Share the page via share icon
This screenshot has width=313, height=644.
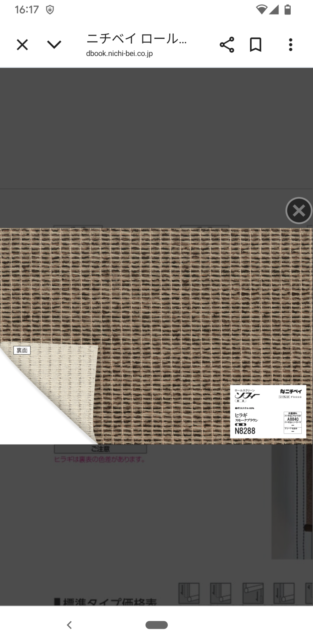(227, 45)
